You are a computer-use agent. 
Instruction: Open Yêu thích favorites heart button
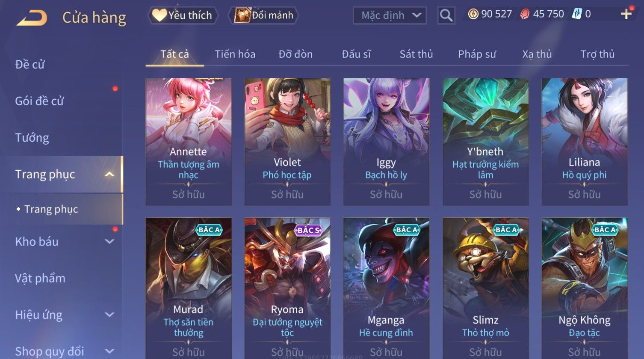point(183,15)
